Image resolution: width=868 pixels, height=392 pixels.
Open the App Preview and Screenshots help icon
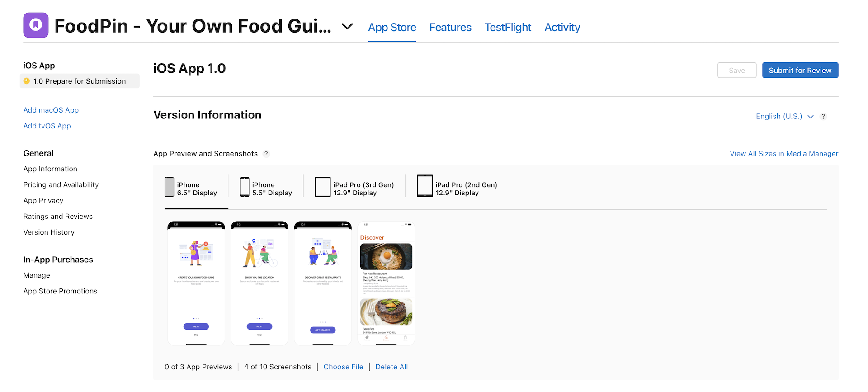266,154
